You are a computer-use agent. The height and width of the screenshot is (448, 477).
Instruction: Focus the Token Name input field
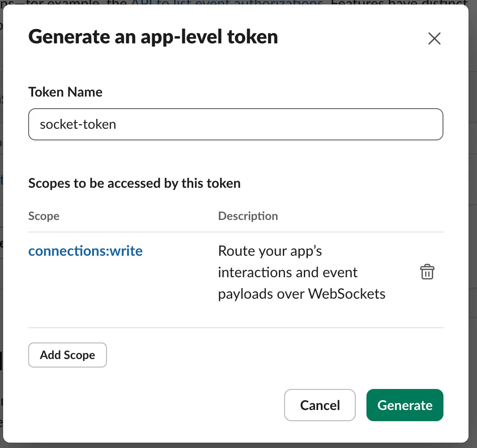[235, 124]
